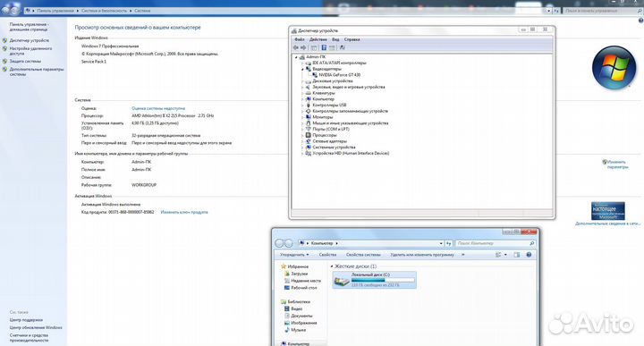Open Рабочий стол in Explorer sidebar
Viewport: 644px width, 346px height.
click(303, 288)
